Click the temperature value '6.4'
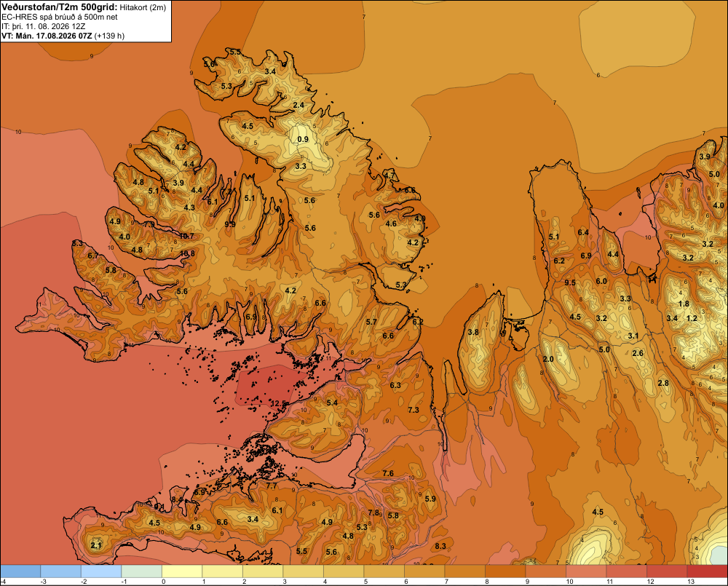The width and height of the screenshot is (728, 586). (x=583, y=232)
